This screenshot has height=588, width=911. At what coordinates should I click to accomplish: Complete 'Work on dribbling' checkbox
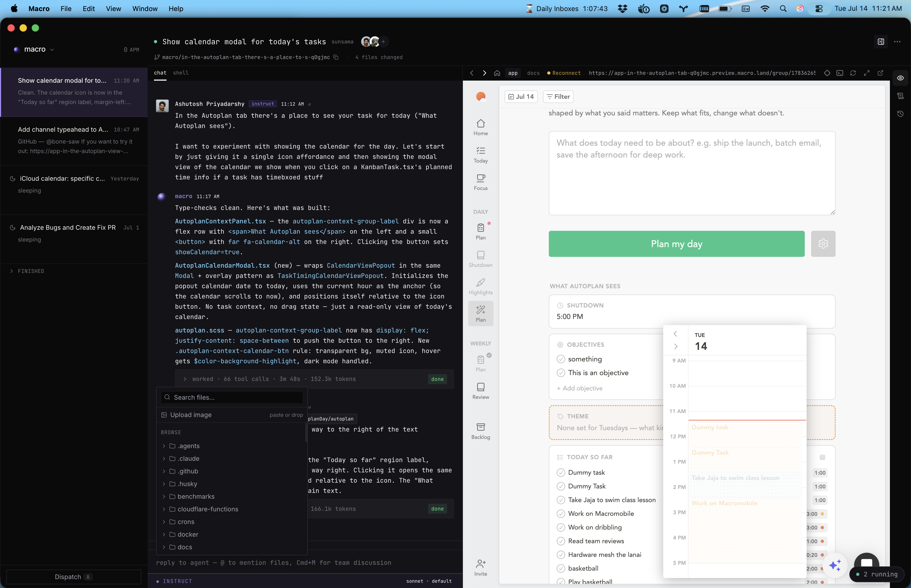[561, 527]
